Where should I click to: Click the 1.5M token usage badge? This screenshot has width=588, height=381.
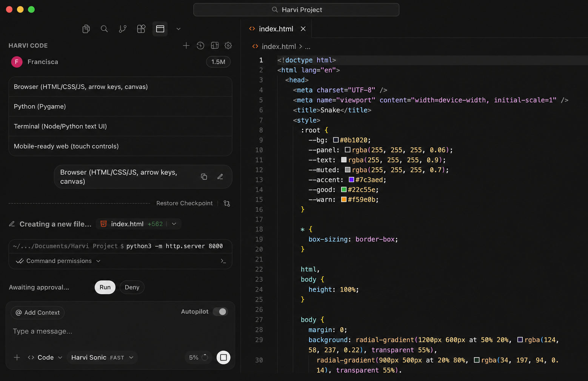(x=218, y=62)
